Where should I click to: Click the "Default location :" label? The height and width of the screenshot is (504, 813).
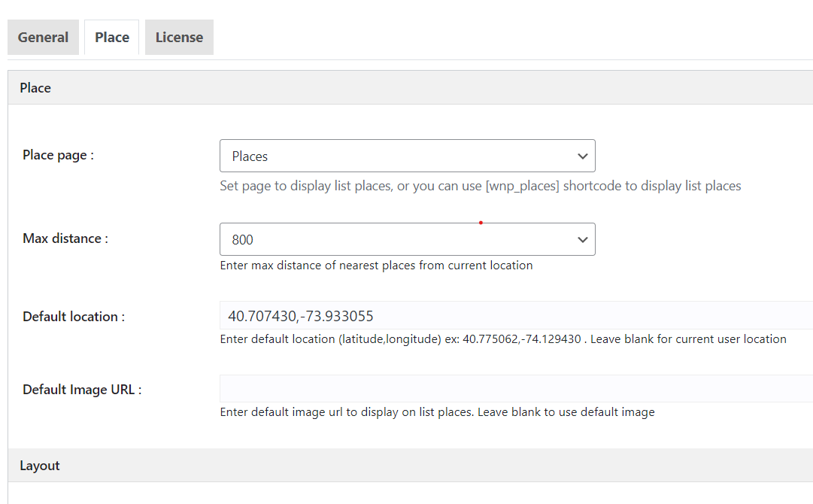(74, 317)
